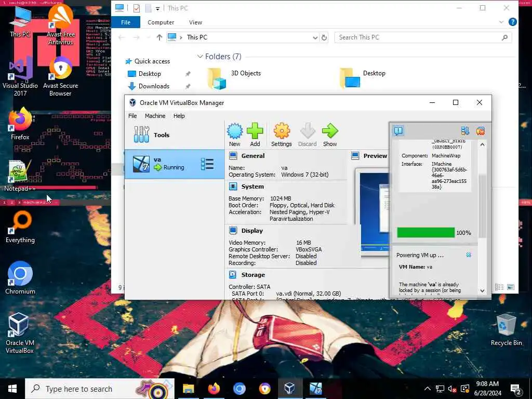The height and width of the screenshot is (399, 532).
Task: Toggle the notification center speech-bubble icon
Action: [398, 130]
